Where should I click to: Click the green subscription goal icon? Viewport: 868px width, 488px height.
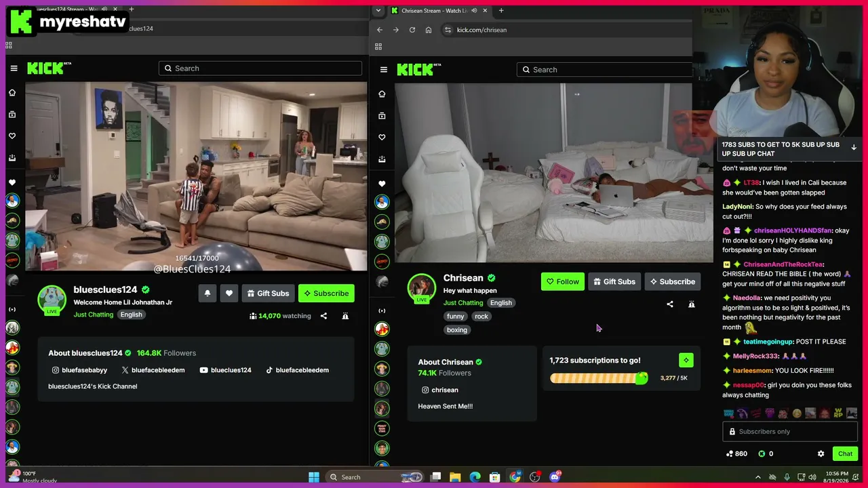coord(686,361)
